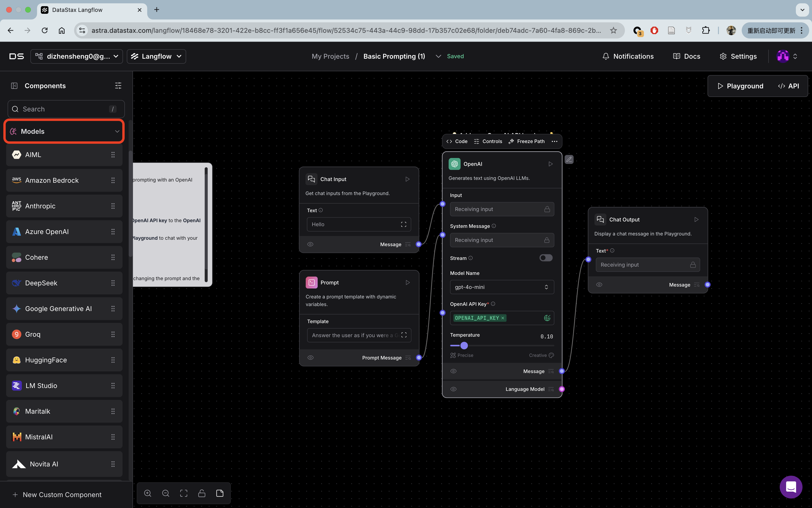Run the Chat Output component play icon
812x508 pixels.
click(x=697, y=219)
